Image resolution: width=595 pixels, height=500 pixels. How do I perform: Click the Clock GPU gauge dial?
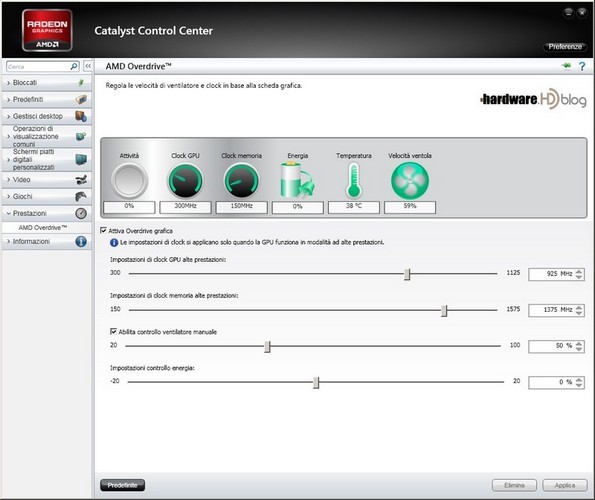click(185, 181)
